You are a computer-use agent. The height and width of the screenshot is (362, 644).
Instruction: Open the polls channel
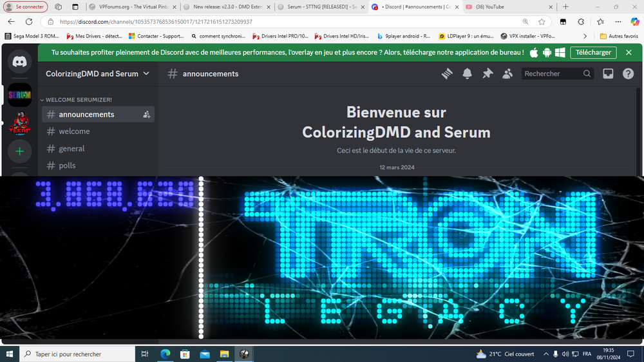click(x=98, y=165)
